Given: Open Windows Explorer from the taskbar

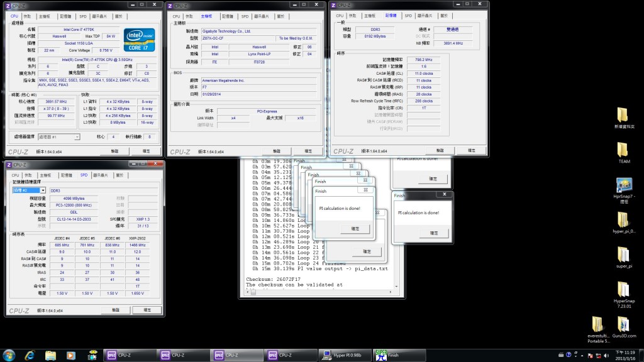Looking at the screenshot, I should [50, 355].
